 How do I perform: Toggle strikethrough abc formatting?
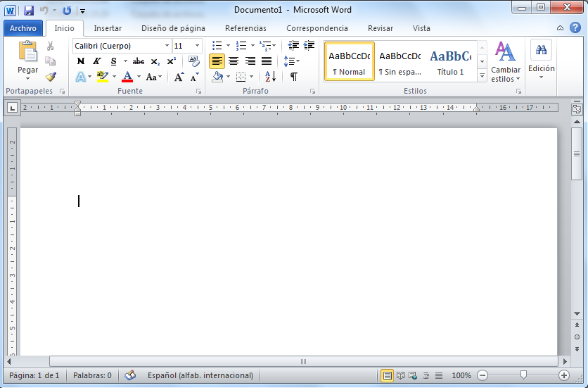click(139, 61)
